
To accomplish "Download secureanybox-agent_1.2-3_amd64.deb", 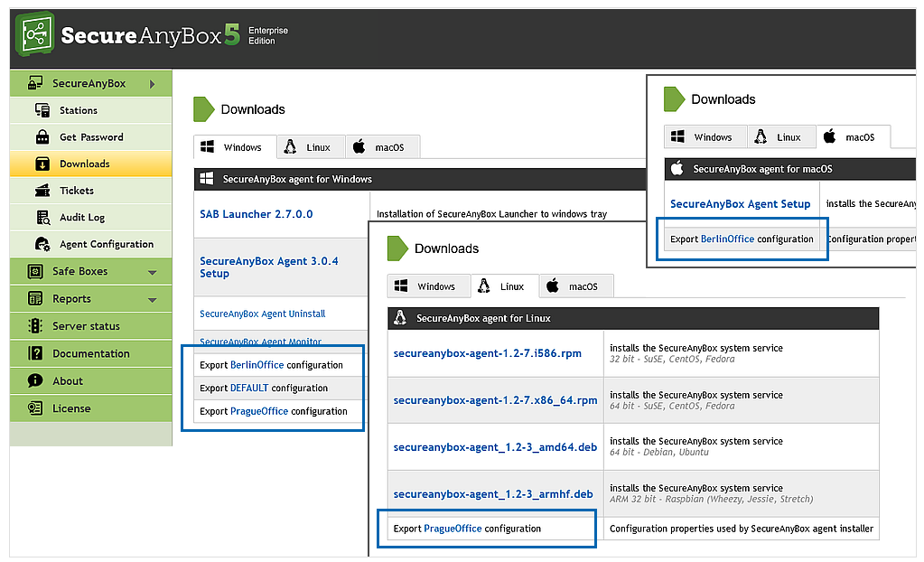I will (x=495, y=447).
